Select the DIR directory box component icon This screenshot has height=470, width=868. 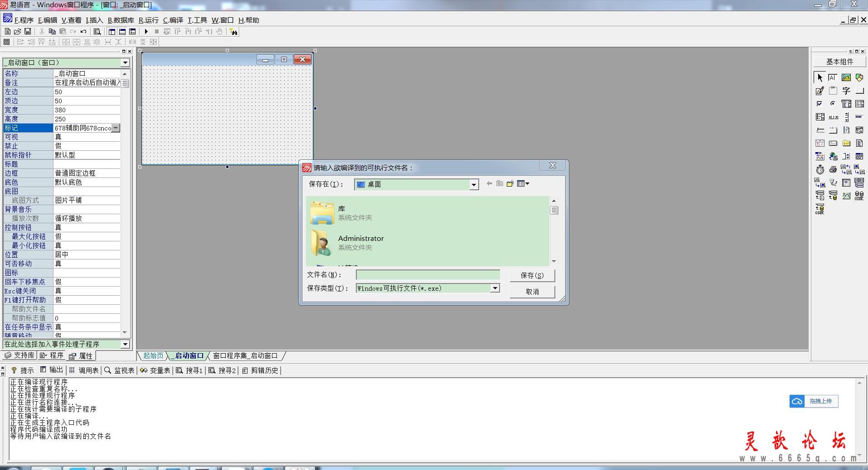pos(846,143)
